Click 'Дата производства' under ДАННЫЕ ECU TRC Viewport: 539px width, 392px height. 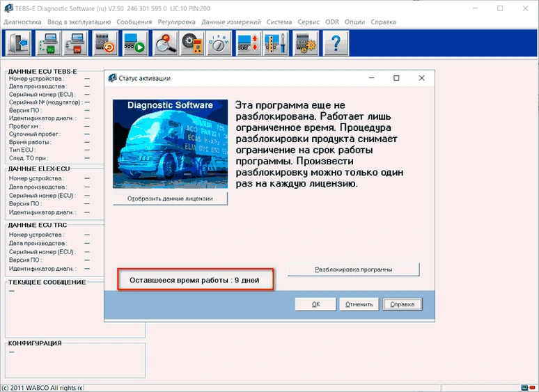tap(38, 243)
